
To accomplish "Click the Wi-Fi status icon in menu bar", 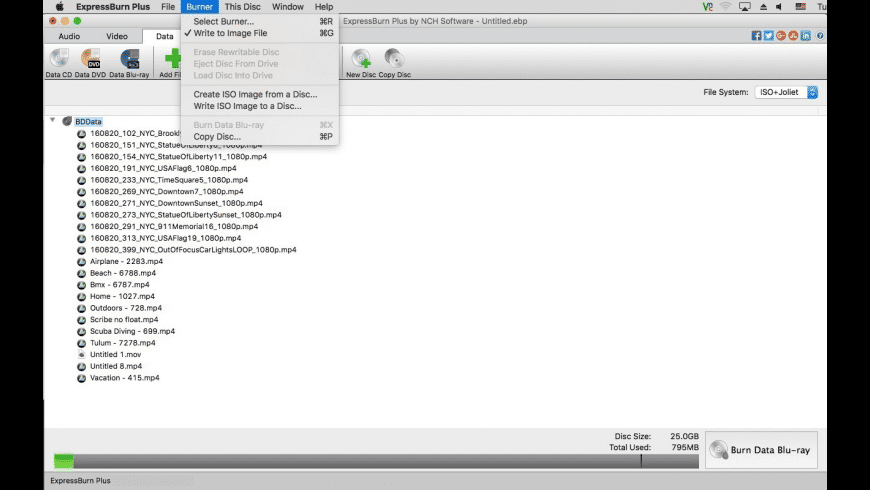I will click(x=725, y=7).
